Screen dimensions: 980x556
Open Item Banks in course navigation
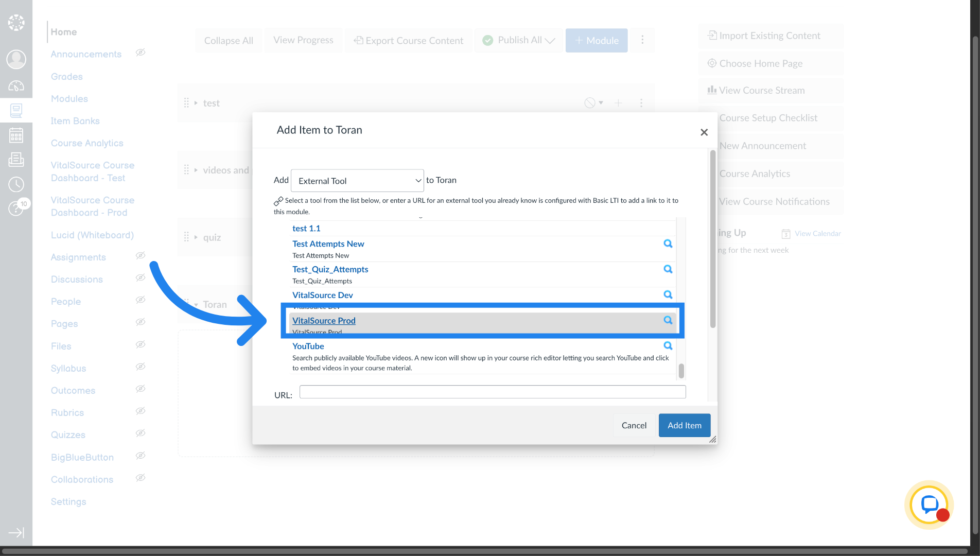tap(75, 121)
